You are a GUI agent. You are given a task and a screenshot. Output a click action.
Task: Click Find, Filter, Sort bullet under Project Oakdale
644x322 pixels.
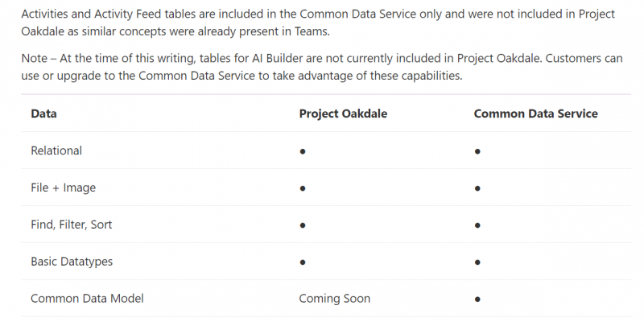tap(303, 225)
